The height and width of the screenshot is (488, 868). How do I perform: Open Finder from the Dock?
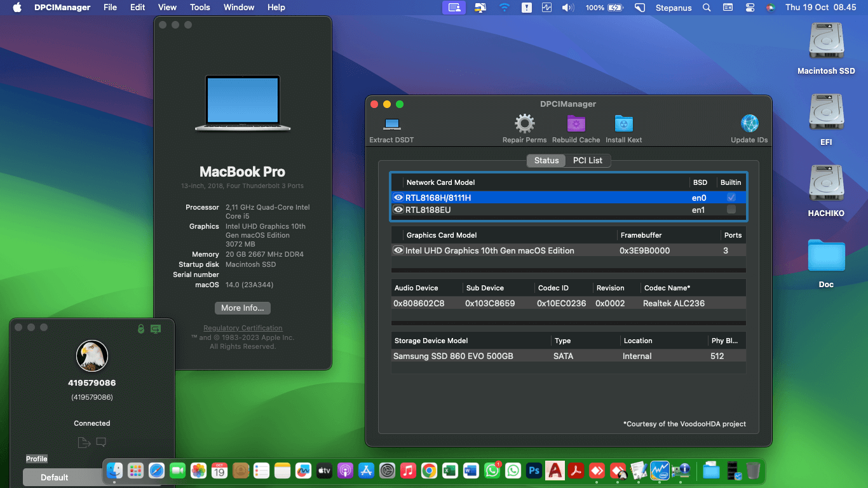tap(114, 471)
